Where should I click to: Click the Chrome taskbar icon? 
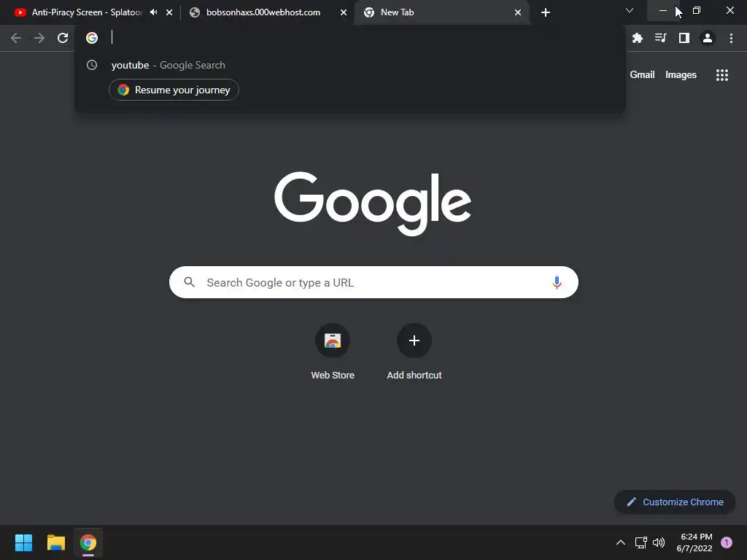(88, 542)
